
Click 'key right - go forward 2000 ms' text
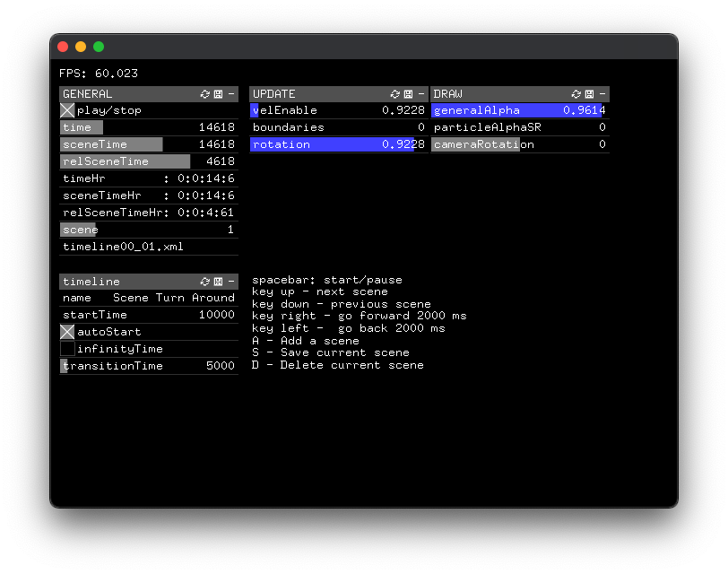(x=359, y=316)
